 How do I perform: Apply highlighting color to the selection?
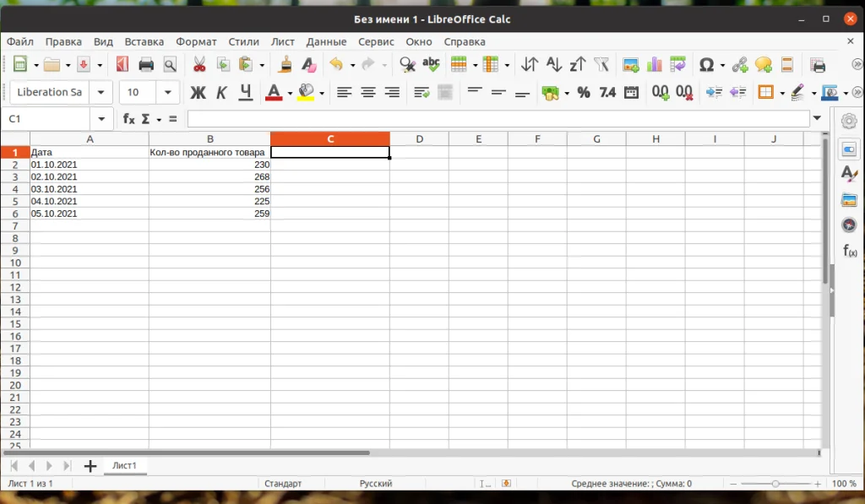306,93
